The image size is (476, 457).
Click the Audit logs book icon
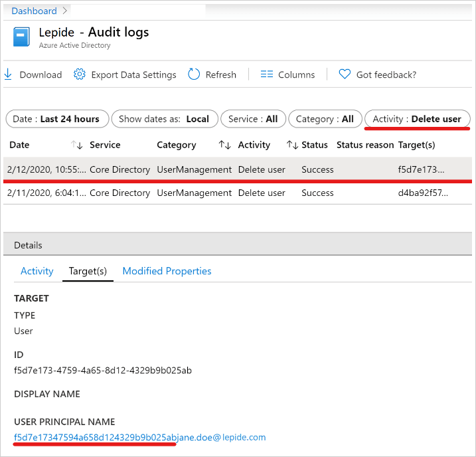pyautogui.click(x=21, y=37)
